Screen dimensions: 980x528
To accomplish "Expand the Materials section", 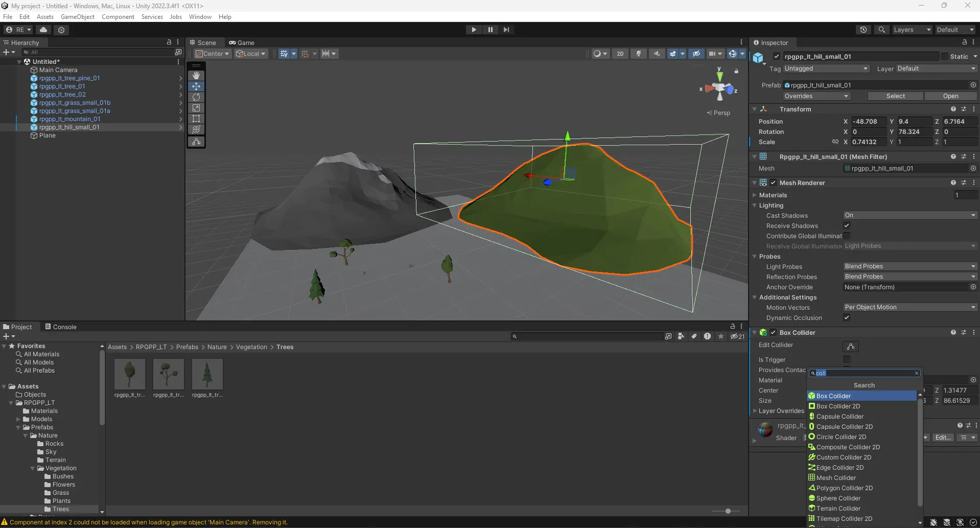I will click(755, 195).
